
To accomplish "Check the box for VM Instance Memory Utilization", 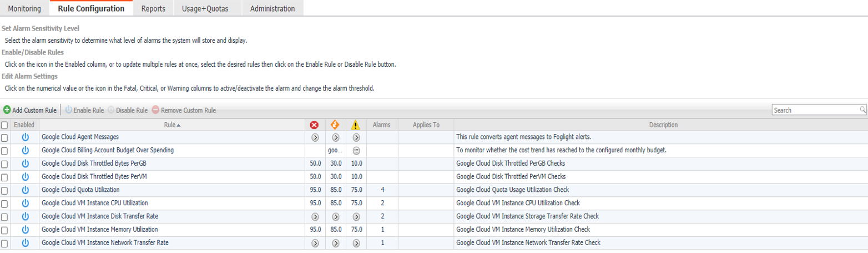I will [x=4, y=230].
